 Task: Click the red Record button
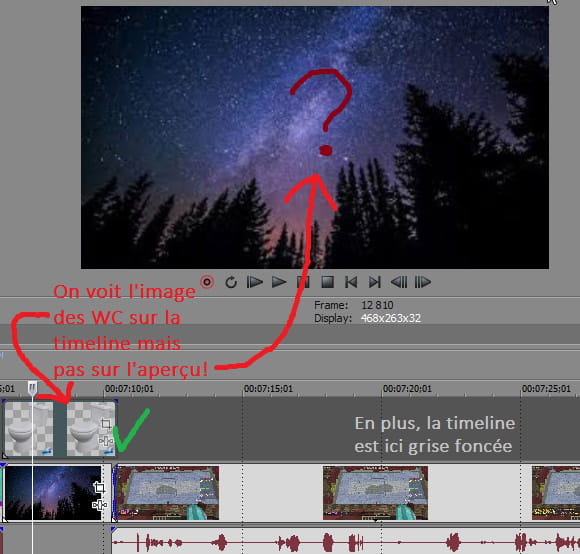(x=207, y=282)
